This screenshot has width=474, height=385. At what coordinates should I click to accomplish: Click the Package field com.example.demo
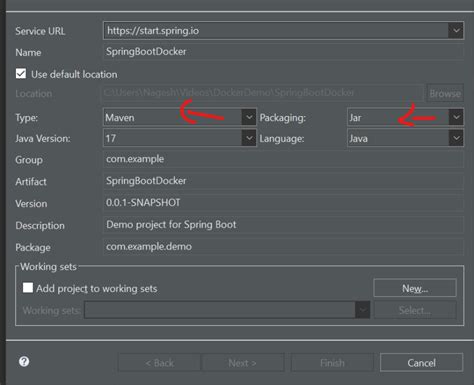(283, 247)
